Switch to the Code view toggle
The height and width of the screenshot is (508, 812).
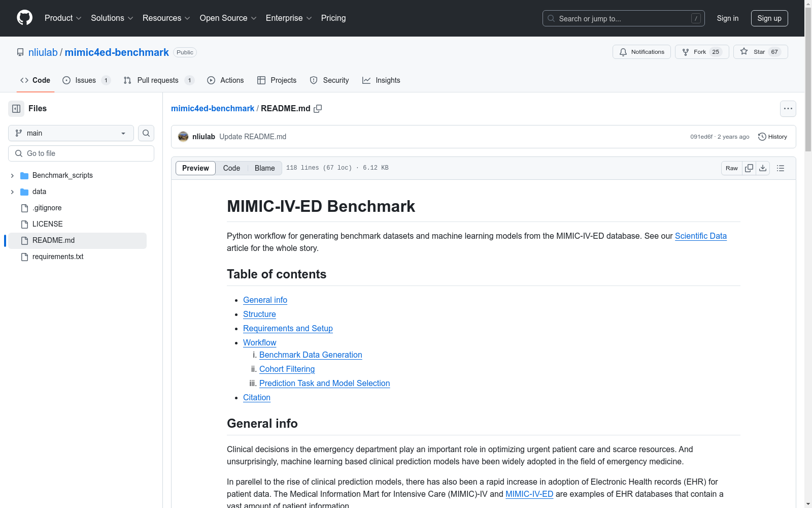[231, 168]
